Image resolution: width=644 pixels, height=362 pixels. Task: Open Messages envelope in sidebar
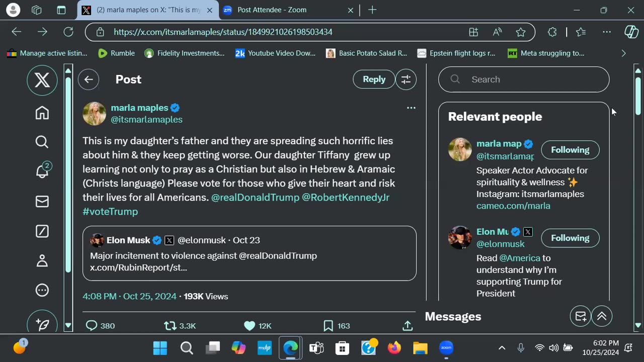click(x=42, y=202)
